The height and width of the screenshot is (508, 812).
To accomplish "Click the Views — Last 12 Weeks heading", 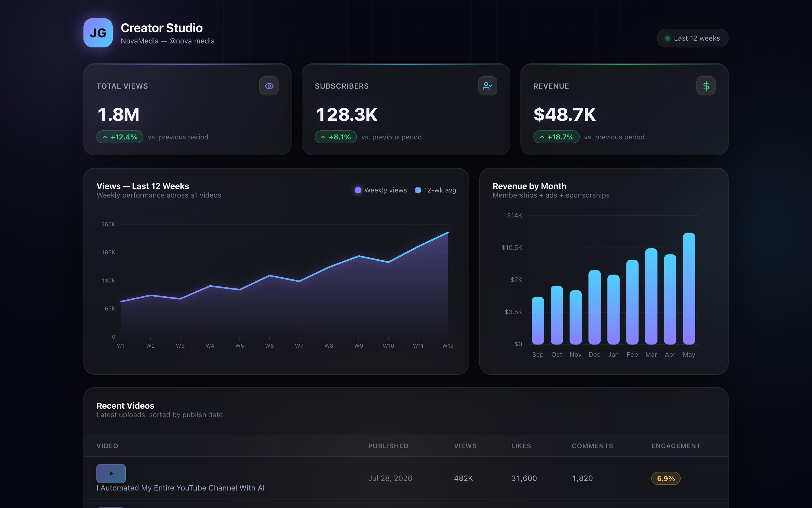I will coord(143,186).
